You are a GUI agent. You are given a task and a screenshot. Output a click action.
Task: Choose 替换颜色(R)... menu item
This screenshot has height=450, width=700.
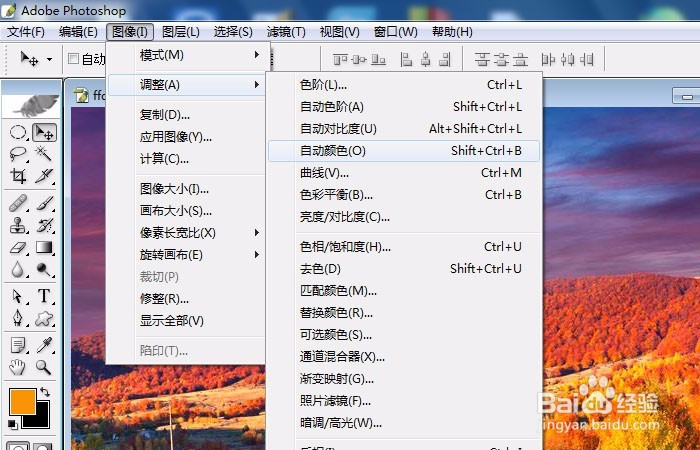[x=404, y=312]
